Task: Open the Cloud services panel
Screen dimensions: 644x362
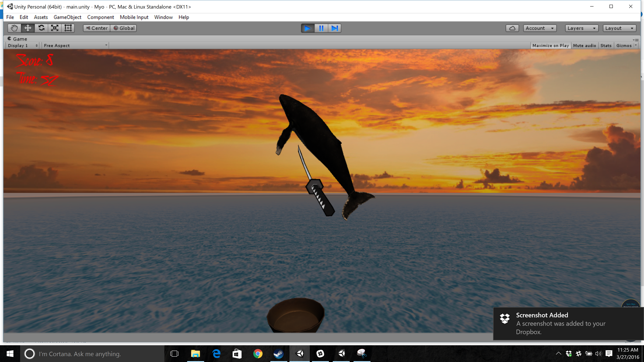Action: [x=512, y=28]
